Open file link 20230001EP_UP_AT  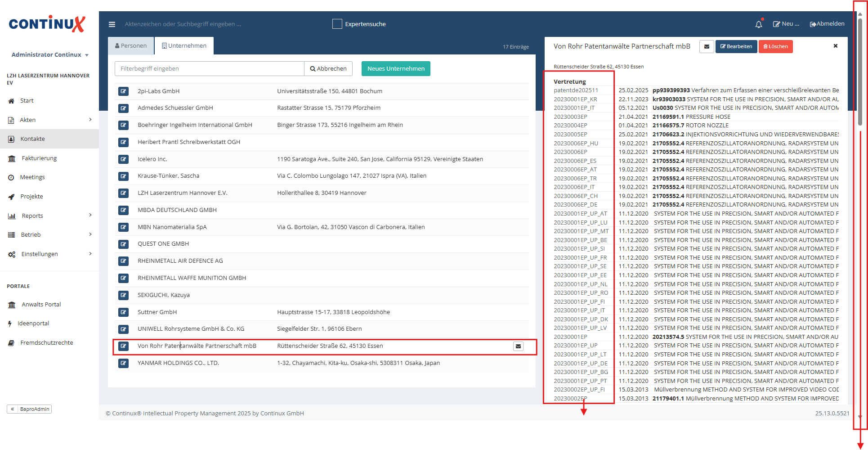click(580, 214)
